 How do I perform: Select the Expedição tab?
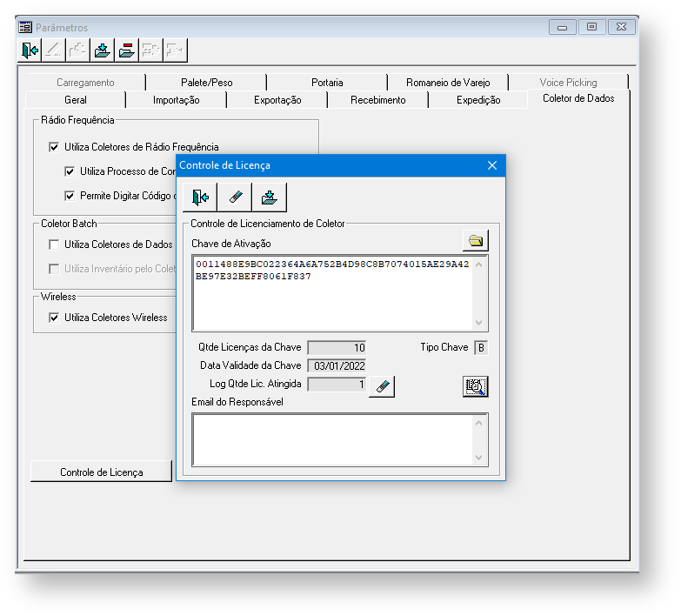[x=478, y=100]
